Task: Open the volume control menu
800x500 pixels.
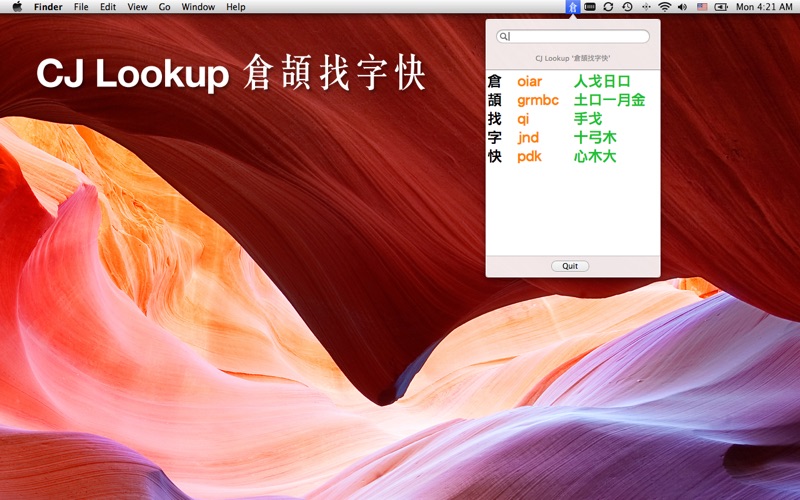Action: (683, 7)
